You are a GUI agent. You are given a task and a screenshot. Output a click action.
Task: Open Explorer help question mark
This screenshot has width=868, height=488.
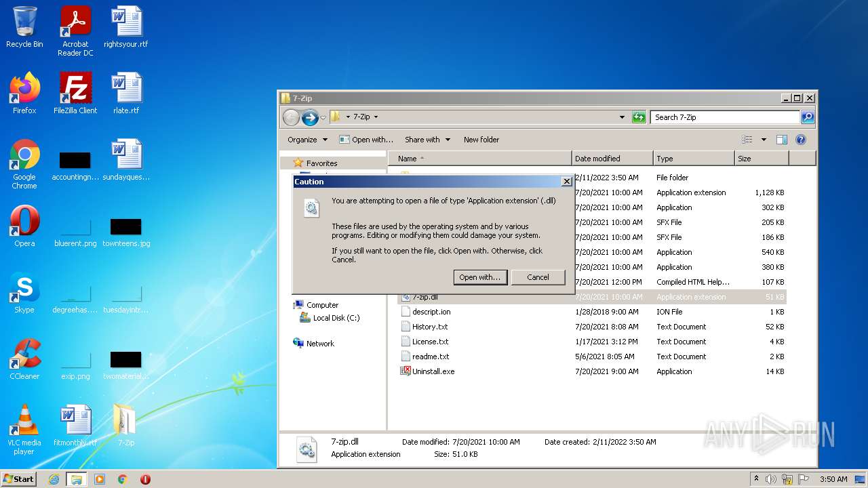[800, 140]
